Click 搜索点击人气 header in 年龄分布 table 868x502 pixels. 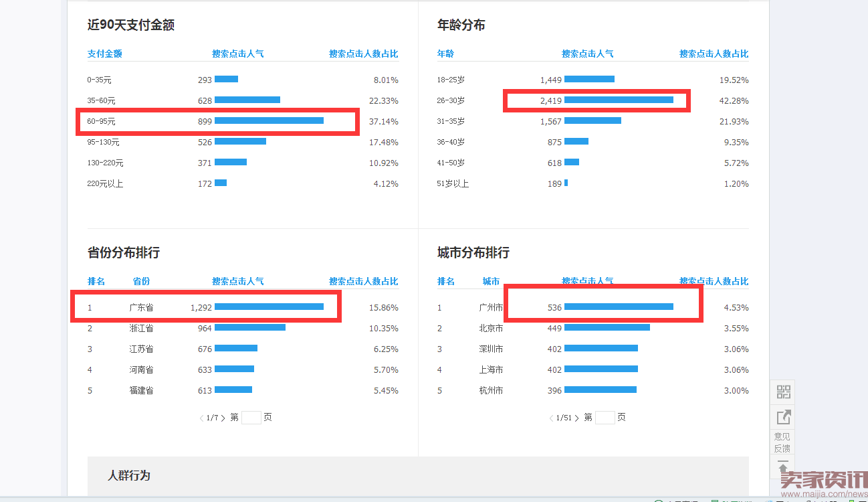[x=588, y=54]
